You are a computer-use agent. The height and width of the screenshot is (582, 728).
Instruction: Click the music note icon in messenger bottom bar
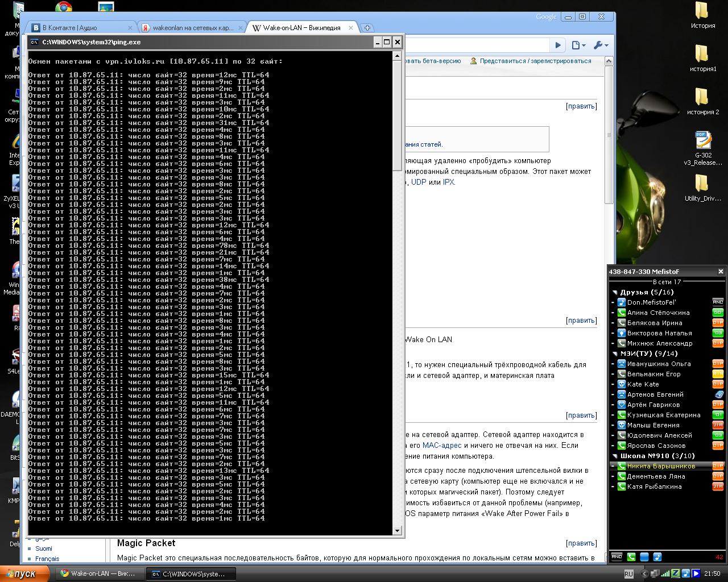tap(657, 556)
